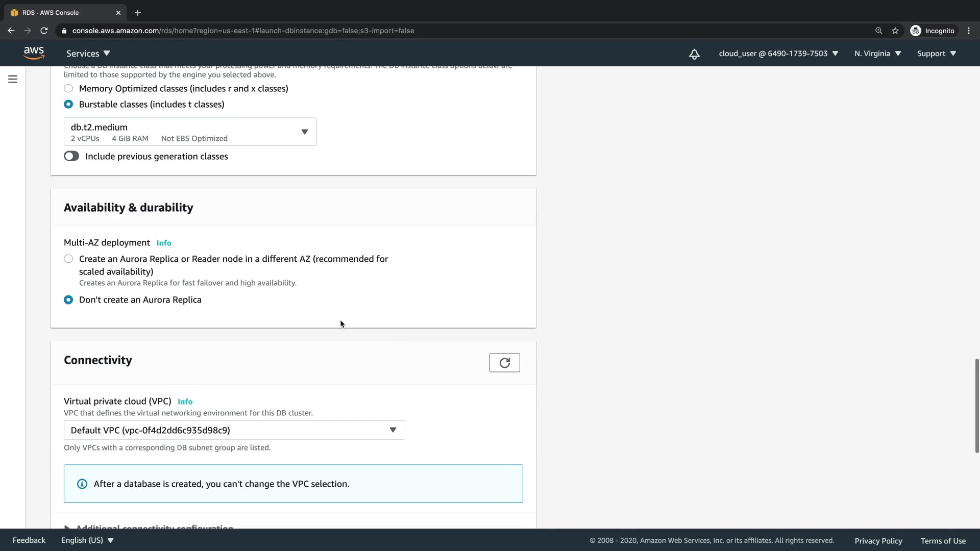Viewport: 980px width, 551px height.
Task: Open the notifications bell icon
Action: coord(694,54)
